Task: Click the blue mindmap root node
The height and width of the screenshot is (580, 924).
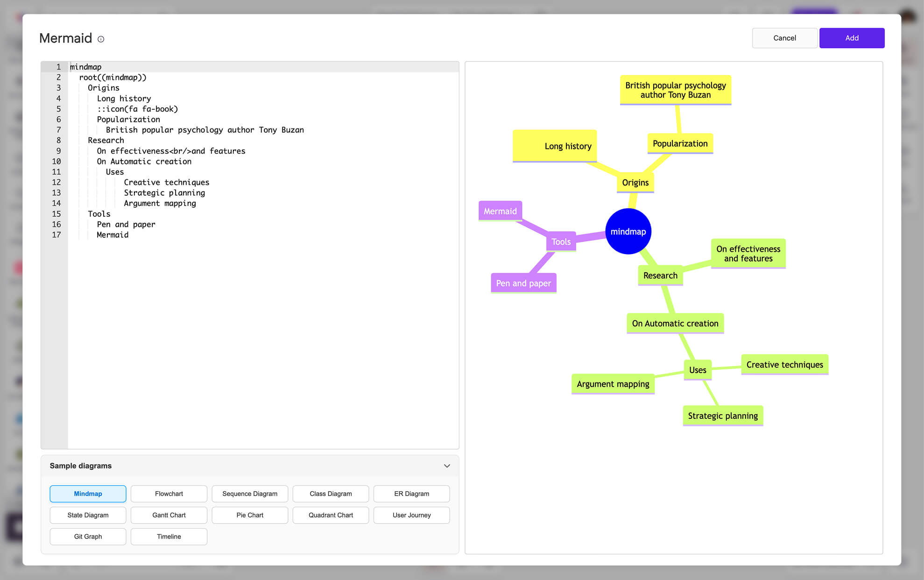Action: click(628, 232)
